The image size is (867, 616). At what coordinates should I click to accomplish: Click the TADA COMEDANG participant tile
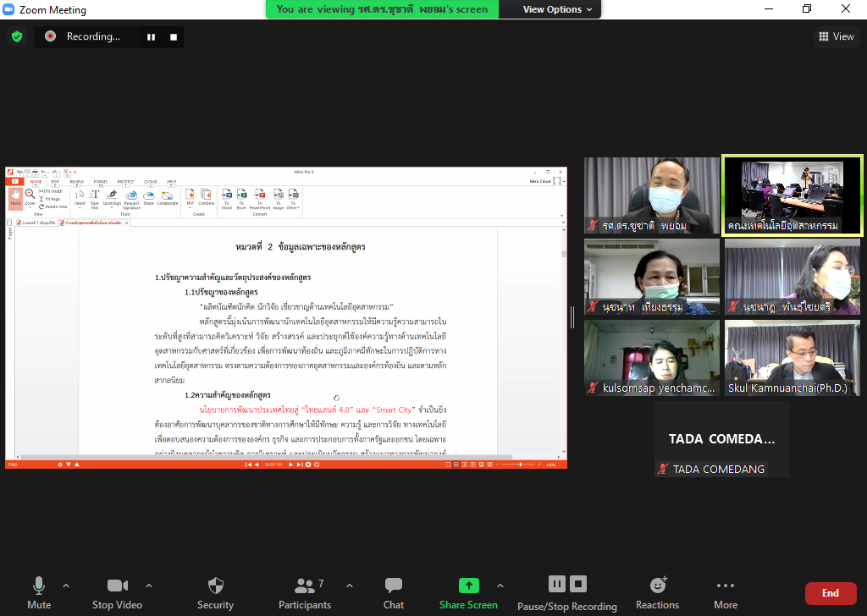point(722,438)
